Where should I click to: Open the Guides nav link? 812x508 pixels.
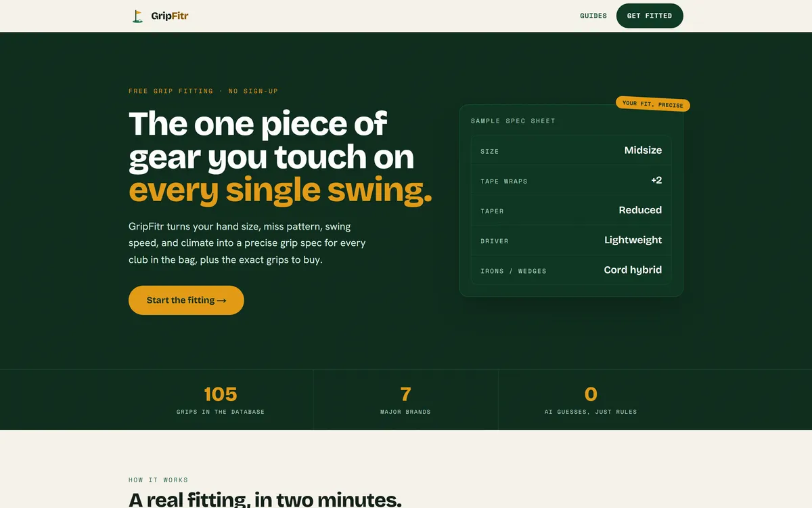tap(593, 16)
